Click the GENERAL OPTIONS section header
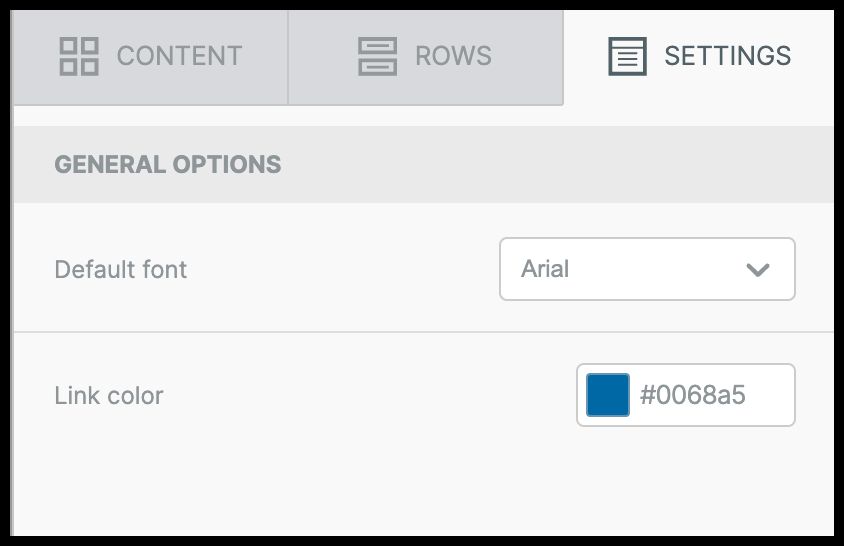 click(x=167, y=164)
